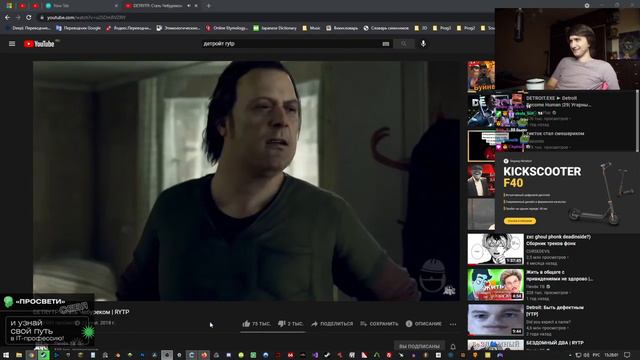Click the magnifier search button
This screenshot has height=360, width=640.
pos(404,44)
